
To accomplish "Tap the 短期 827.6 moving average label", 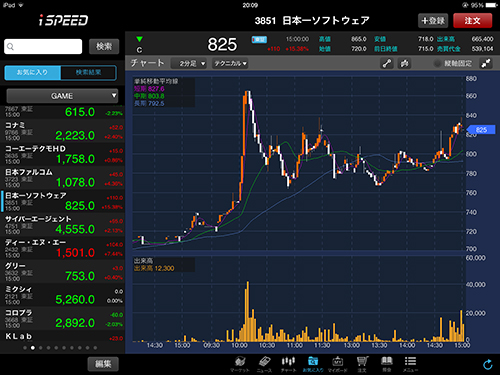I will coord(149,89).
